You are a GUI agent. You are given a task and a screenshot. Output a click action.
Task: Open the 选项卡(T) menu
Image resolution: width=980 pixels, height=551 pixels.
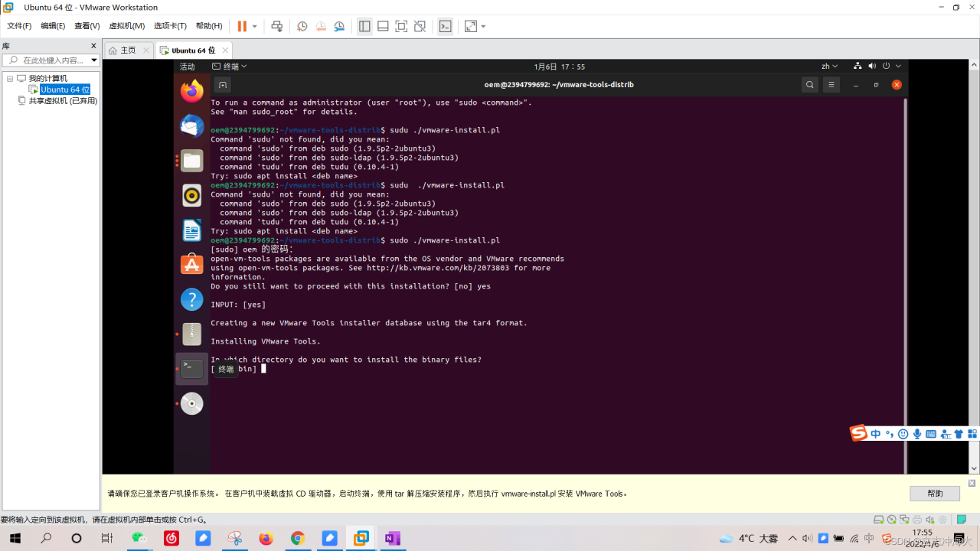(x=170, y=26)
